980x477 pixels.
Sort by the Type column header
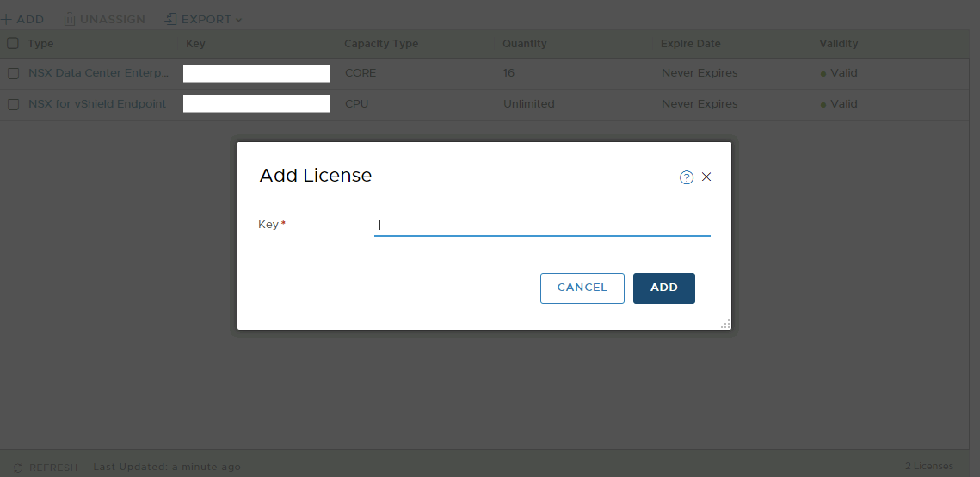point(40,43)
